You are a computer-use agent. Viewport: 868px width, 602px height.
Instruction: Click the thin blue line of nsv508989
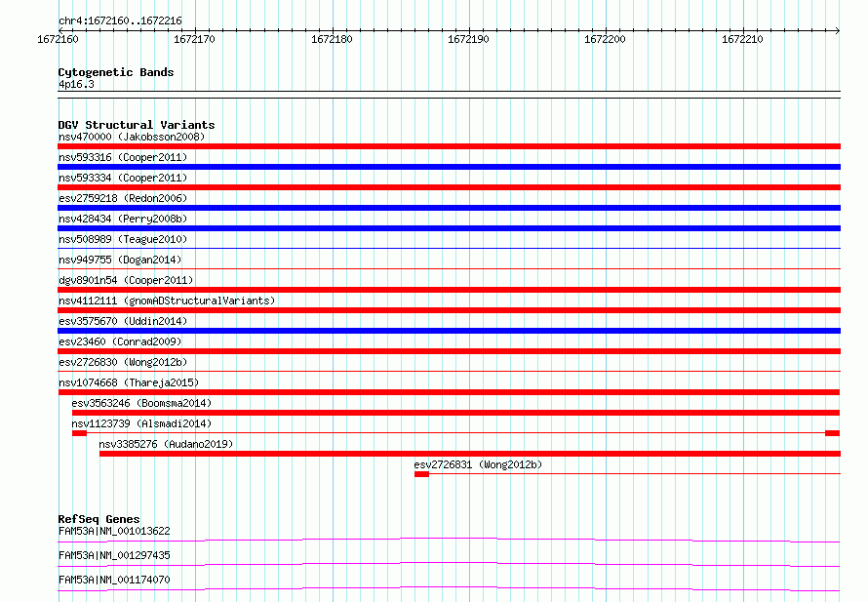[x=449, y=248]
